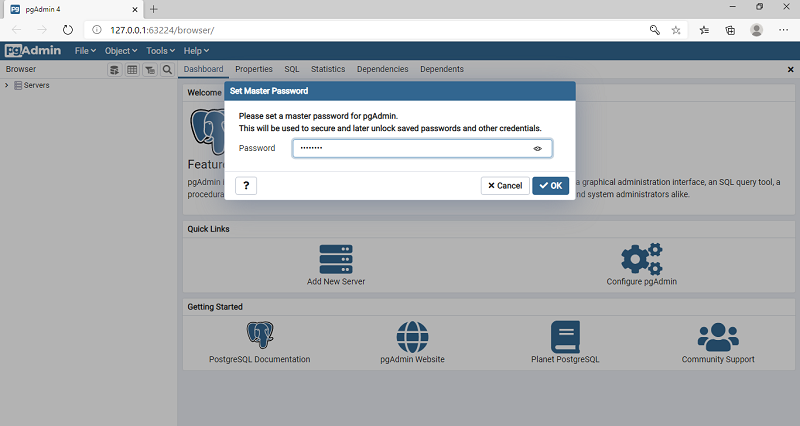
Task: Open the File menu dropdown
Action: (85, 50)
